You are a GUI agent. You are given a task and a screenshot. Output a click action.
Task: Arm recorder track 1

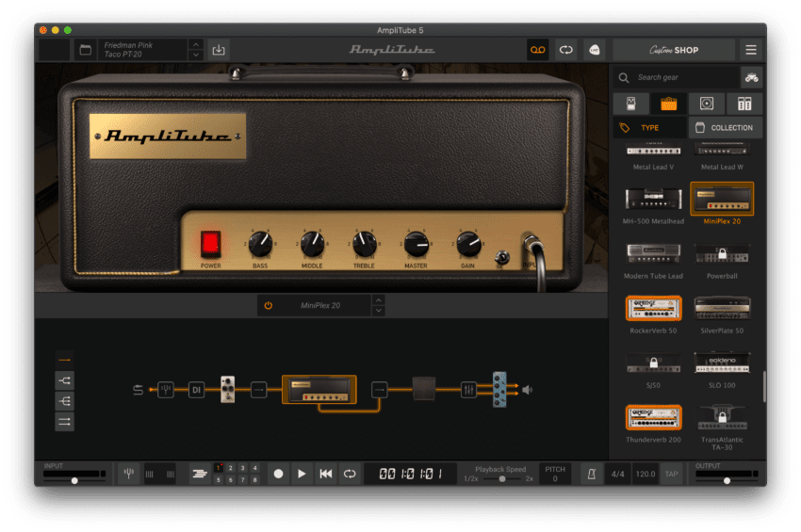219,468
